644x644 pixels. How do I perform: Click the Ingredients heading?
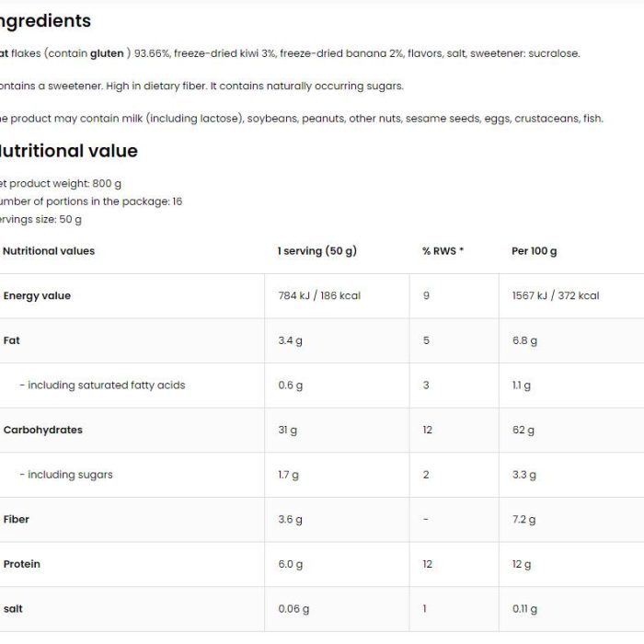[45, 22]
